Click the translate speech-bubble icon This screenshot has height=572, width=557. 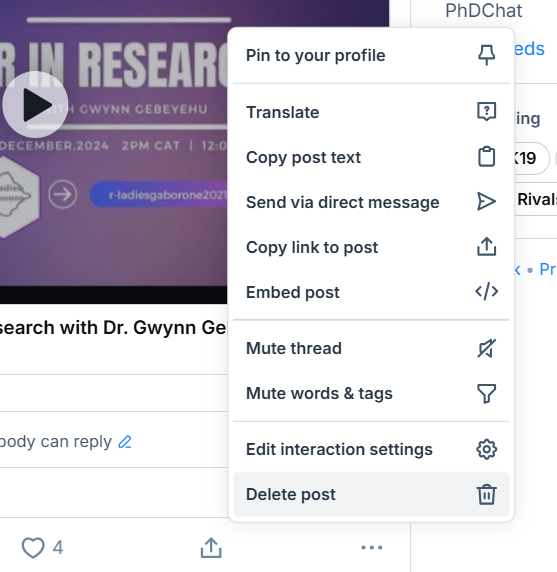point(487,112)
